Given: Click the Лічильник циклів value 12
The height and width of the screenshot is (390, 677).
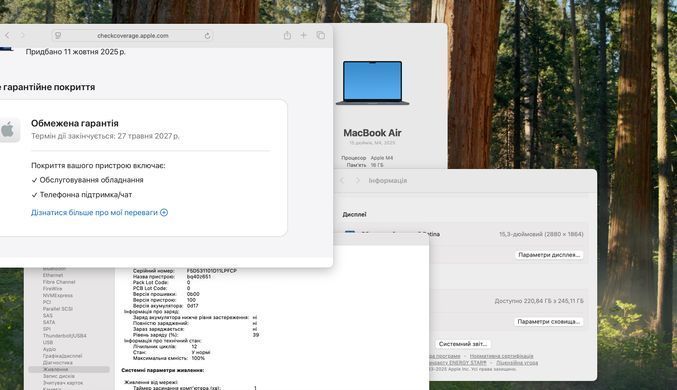Looking at the screenshot, I should point(194,346).
